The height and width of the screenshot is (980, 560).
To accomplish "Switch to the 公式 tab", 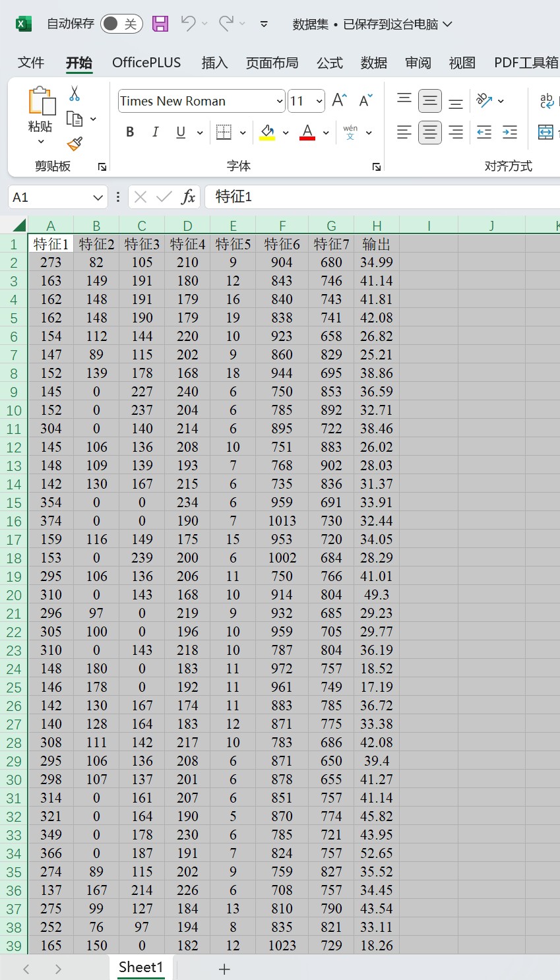I will pyautogui.click(x=330, y=63).
